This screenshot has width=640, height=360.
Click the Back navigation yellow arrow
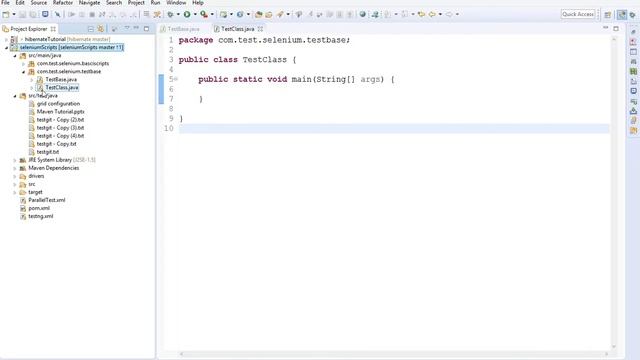pos(432,14)
